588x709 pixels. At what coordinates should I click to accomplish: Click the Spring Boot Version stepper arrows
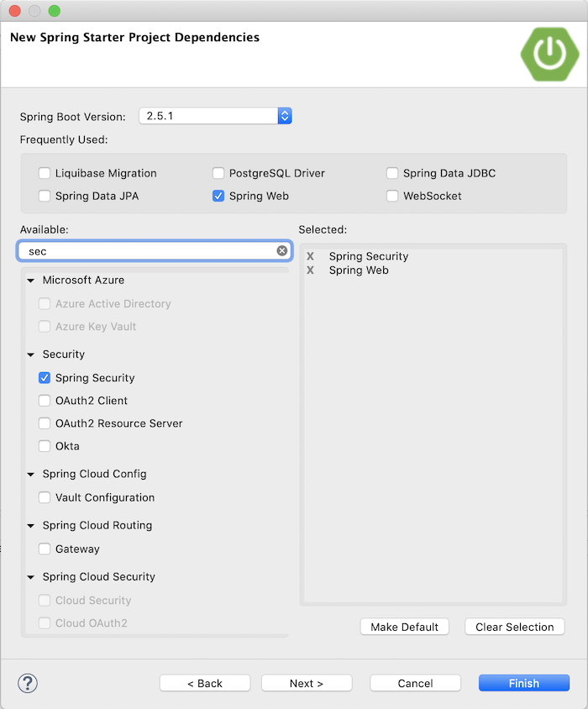tap(285, 116)
